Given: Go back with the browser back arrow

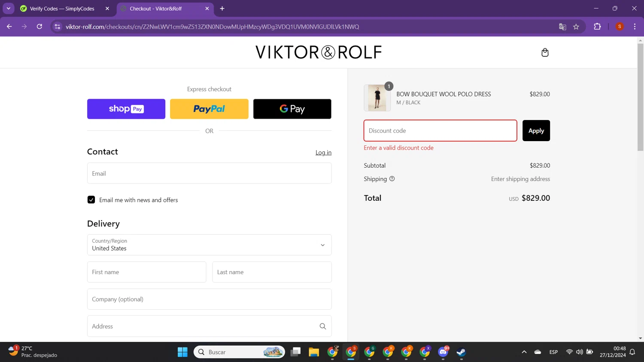Looking at the screenshot, I should pos(9,27).
